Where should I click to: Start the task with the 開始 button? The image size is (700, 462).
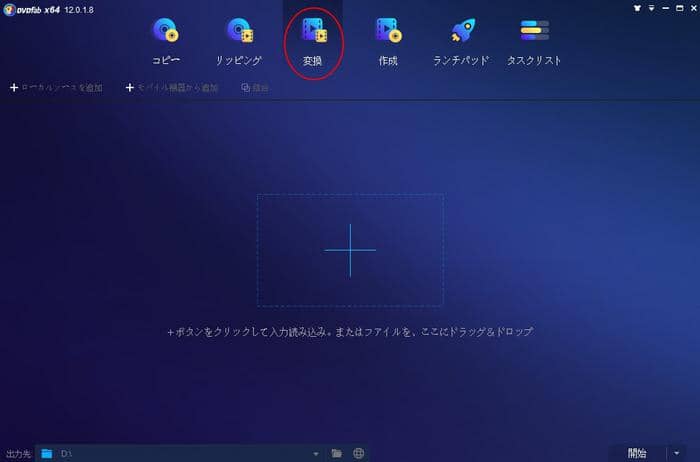click(638, 454)
